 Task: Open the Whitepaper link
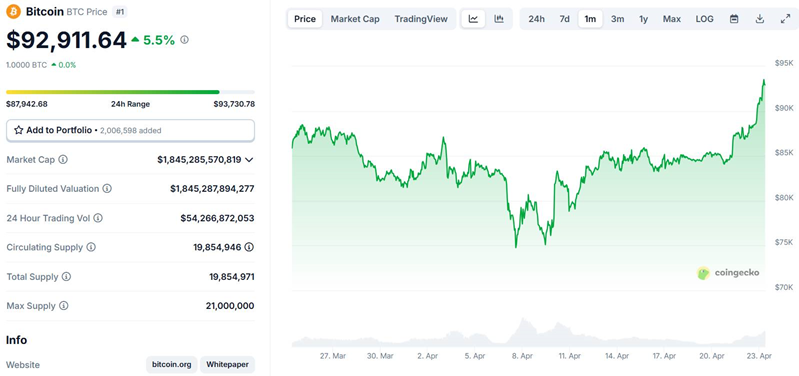click(227, 365)
